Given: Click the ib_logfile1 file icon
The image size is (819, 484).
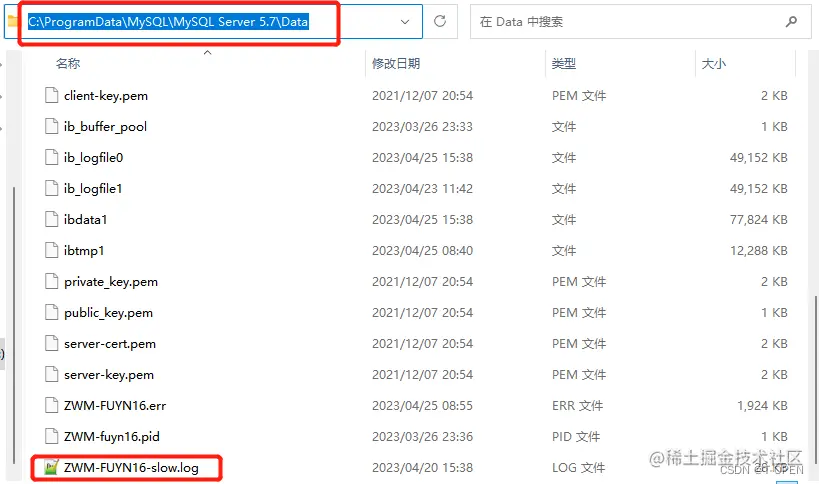Looking at the screenshot, I should click(x=51, y=188).
